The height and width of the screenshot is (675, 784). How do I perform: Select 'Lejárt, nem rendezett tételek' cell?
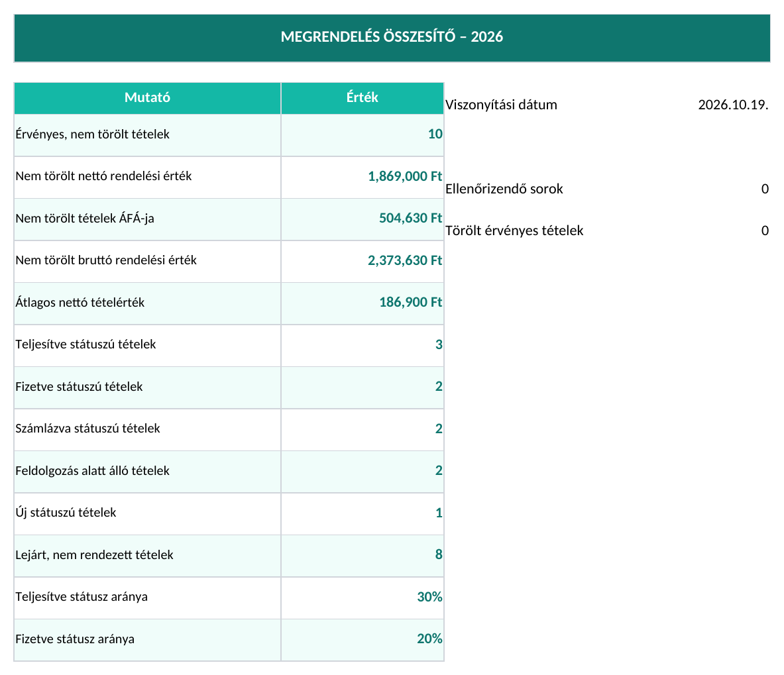(x=148, y=556)
